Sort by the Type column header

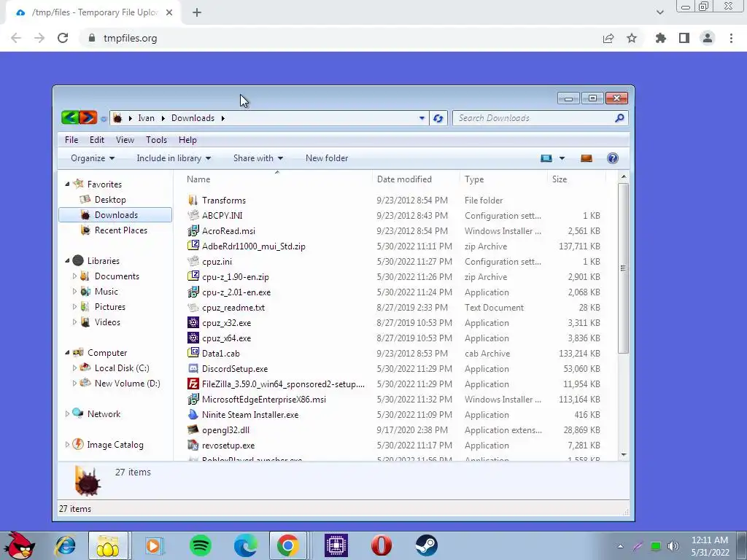tap(503, 179)
